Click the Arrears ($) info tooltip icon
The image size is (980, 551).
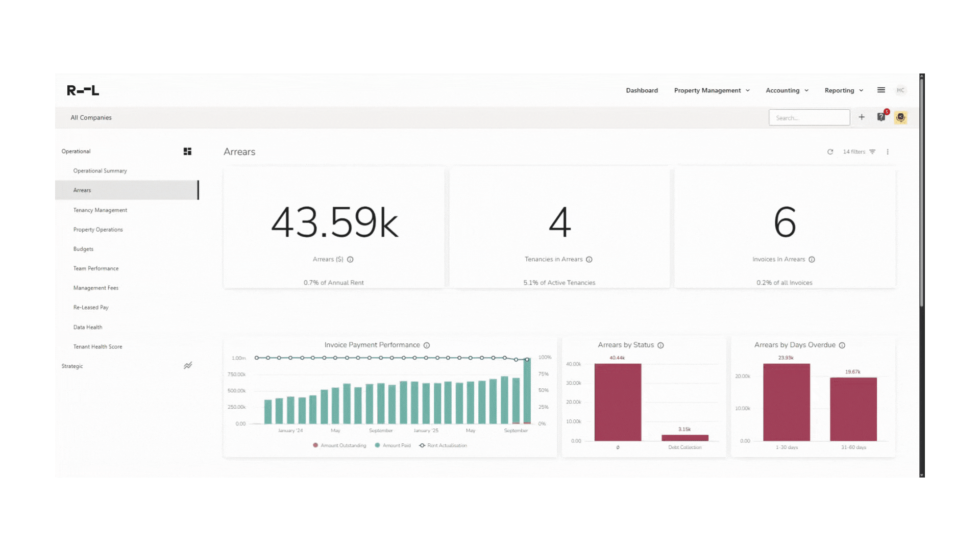350,259
